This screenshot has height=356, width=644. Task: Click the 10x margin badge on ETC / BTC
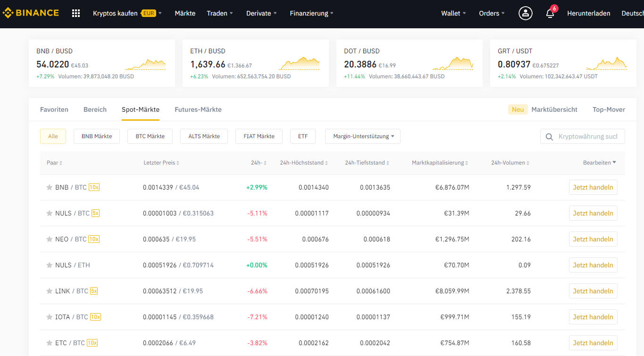click(92, 343)
